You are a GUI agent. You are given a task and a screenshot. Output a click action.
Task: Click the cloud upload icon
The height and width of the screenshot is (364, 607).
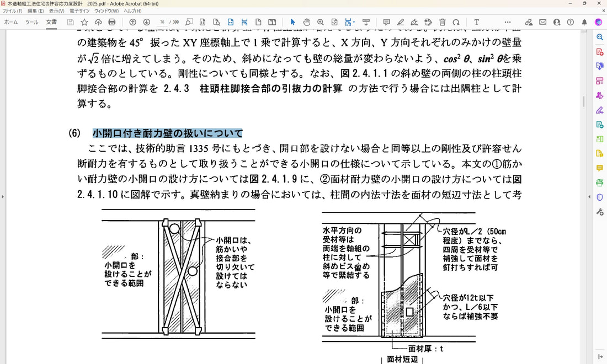pos(98,22)
